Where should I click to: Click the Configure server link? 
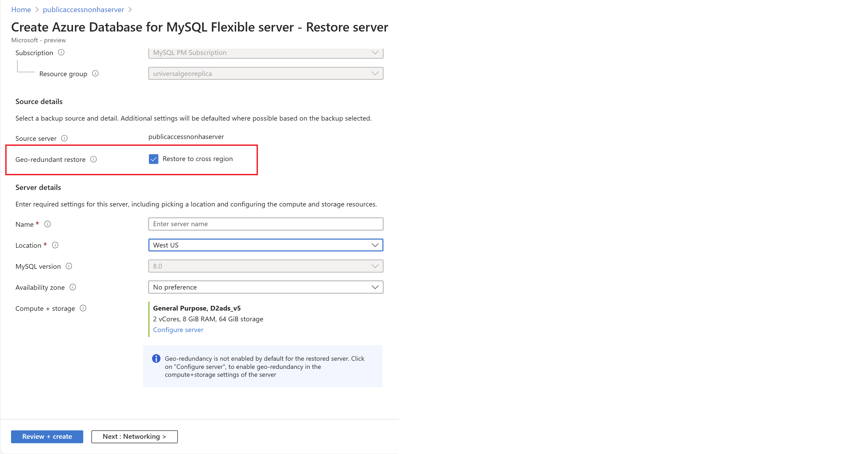(178, 330)
